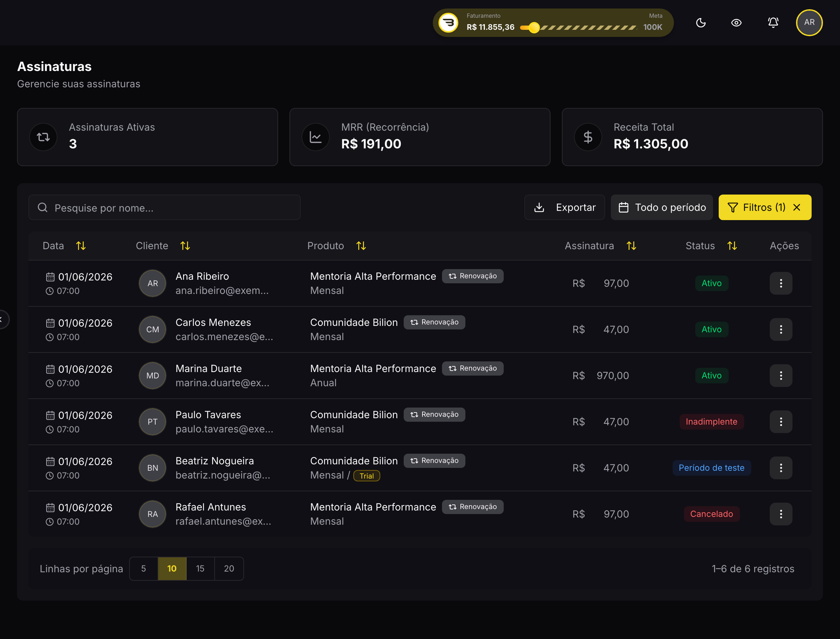Click R$ 970,00 subscription value
840x639 pixels.
(x=601, y=376)
